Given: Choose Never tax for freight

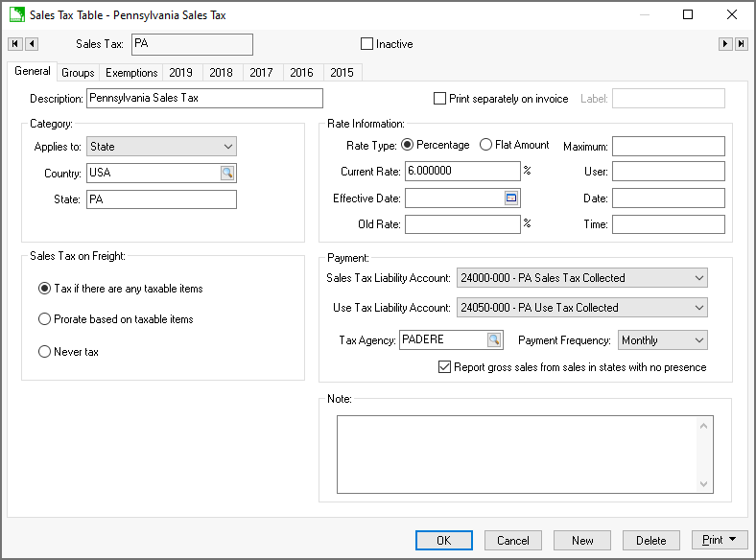Looking at the screenshot, I should point(44,352).
